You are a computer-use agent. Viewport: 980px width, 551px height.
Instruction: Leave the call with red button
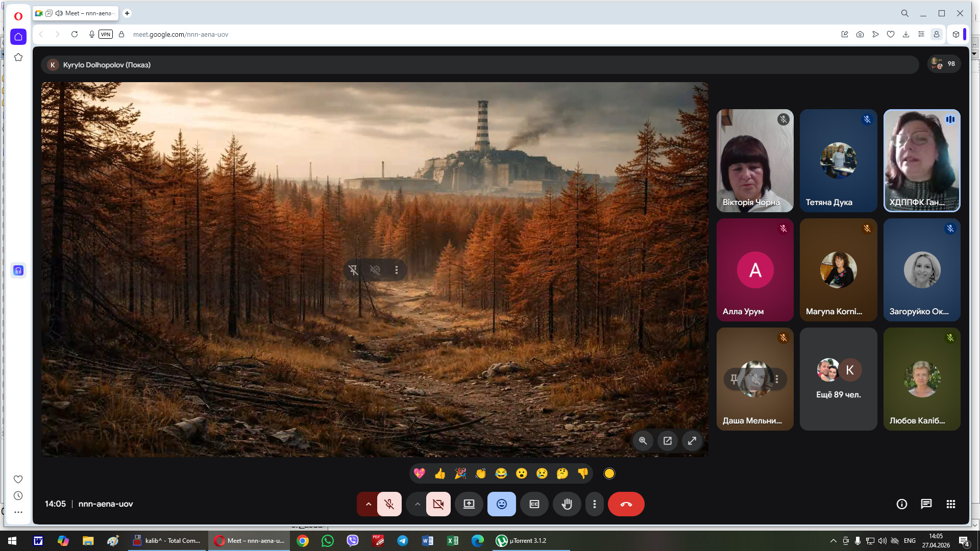pos(626,504)
